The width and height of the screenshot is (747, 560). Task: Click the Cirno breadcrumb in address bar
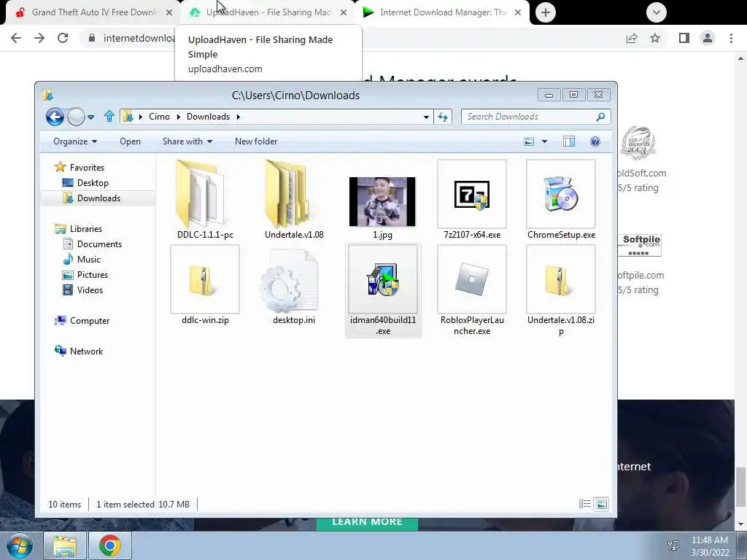159,117
